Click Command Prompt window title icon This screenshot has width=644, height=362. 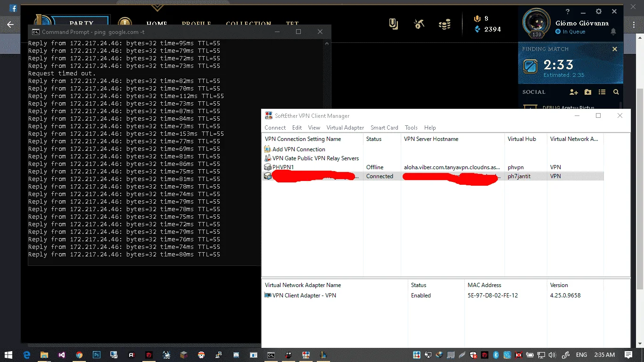tap(35, 32)
